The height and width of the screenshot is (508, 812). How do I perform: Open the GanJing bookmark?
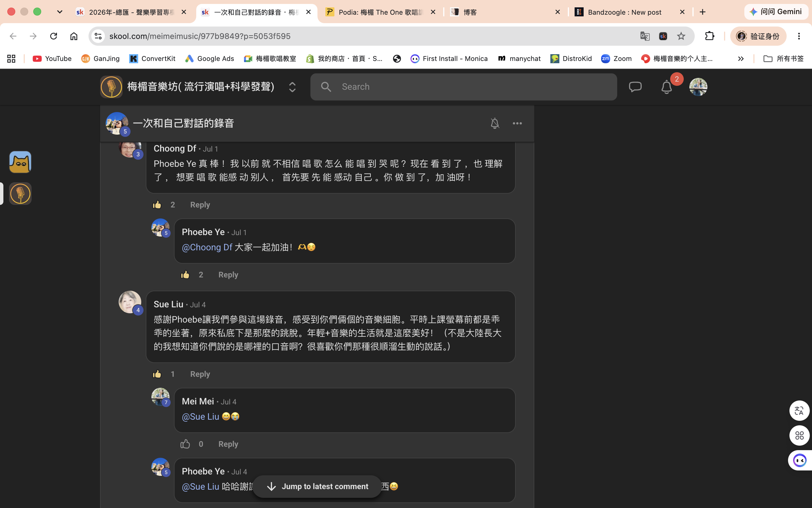pyautogui.click(x=100, y=58)
